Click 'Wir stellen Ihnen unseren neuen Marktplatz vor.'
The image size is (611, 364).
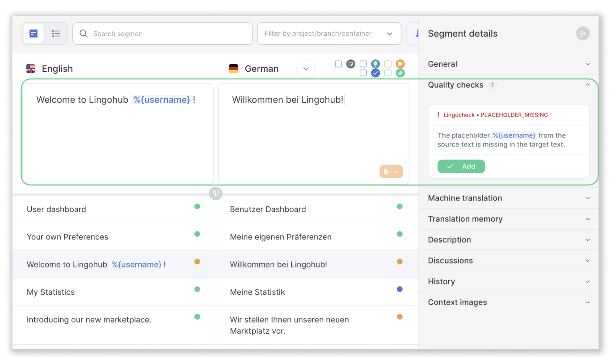point(289,325)
